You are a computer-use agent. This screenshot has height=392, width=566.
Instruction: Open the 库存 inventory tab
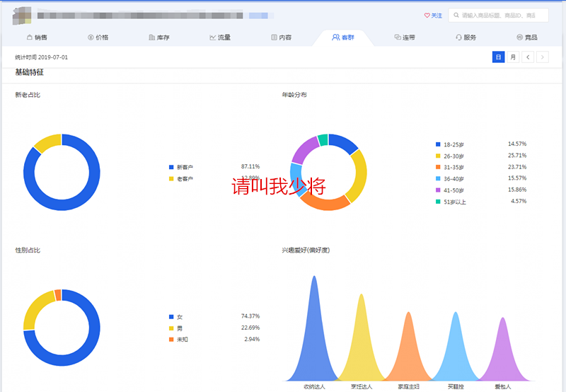[x=159, y=37]
